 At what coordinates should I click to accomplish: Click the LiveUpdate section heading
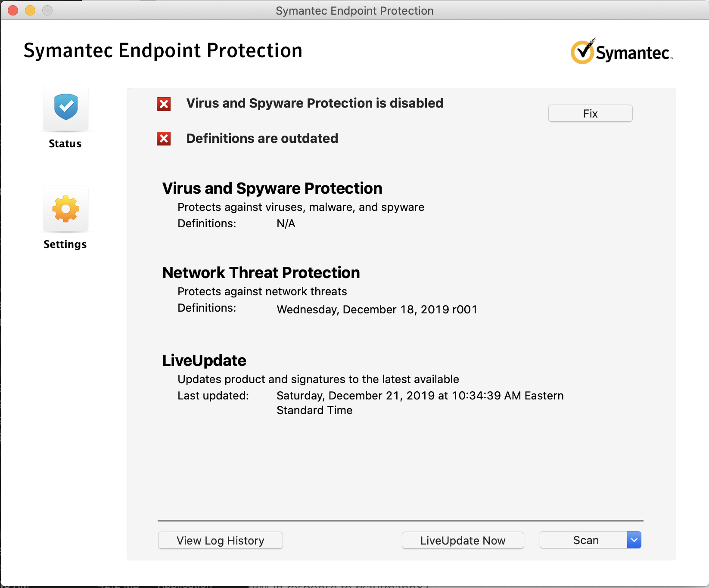[204, 361]
